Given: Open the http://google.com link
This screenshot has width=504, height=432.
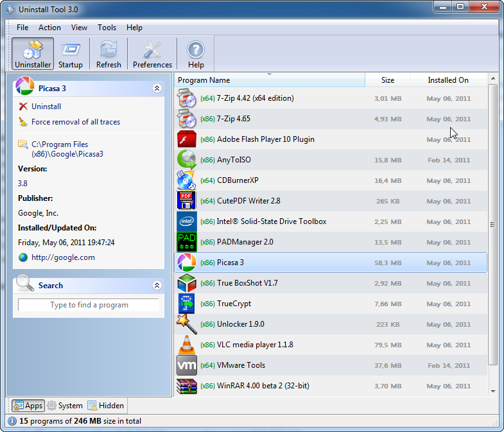Looking at the screenshot, I should [63, 257].
